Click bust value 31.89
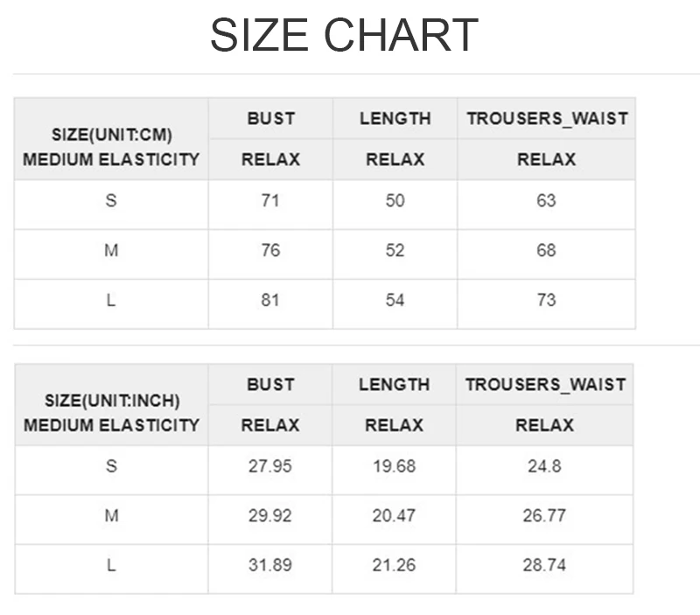The image size is (700, 615). coord(270,565)
